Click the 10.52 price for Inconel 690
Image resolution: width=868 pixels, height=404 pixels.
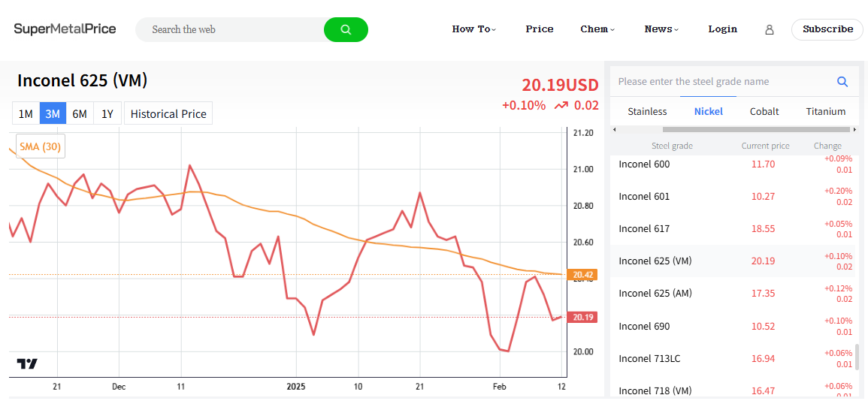click(x=763, y=326)
